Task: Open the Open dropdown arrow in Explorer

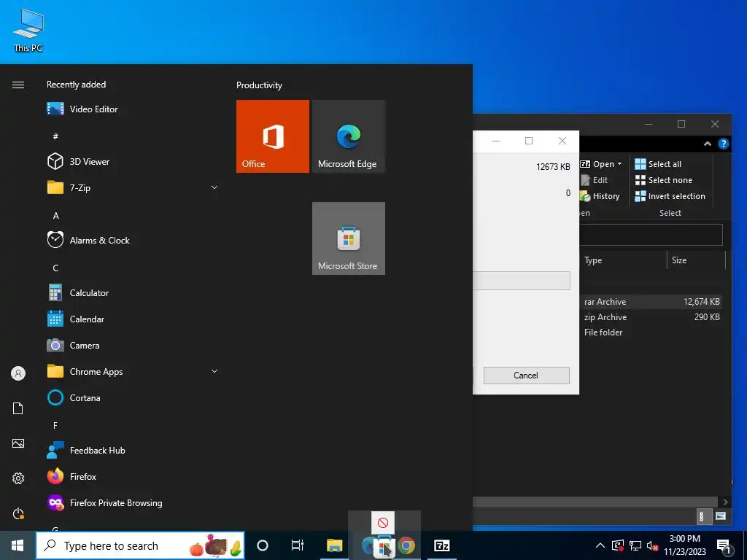Action: click(x=620, y=164)
